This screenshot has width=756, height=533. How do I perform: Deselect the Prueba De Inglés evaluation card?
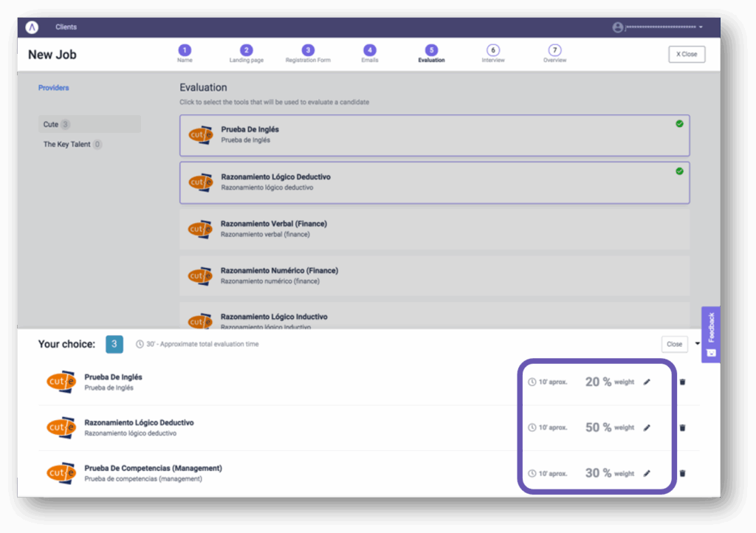tap(434, 135)
